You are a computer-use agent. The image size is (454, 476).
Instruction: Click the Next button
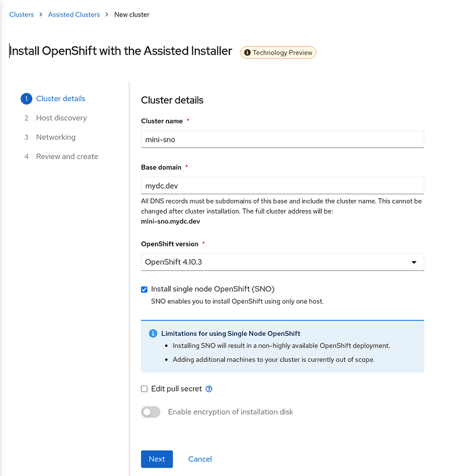pyautogui.click(x=157, y=459)
